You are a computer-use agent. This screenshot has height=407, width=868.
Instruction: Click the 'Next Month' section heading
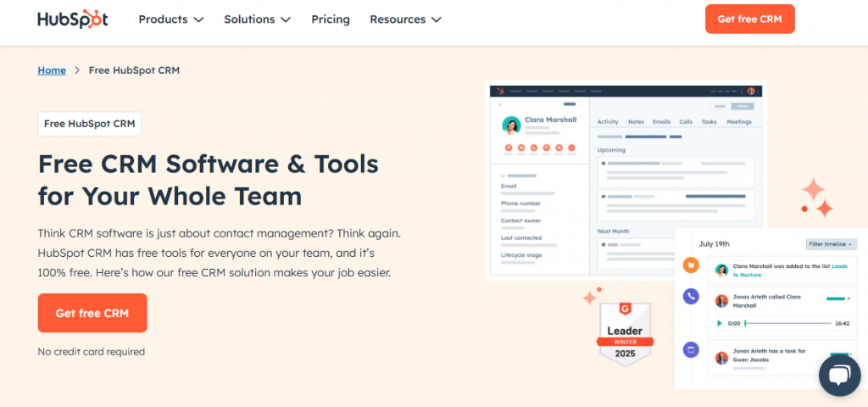pyautogui.click(x=614, y=231)
